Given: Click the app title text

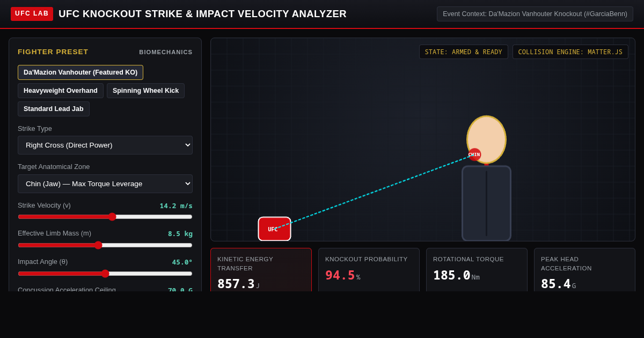Looking at the screenshot, I should 202,14.
